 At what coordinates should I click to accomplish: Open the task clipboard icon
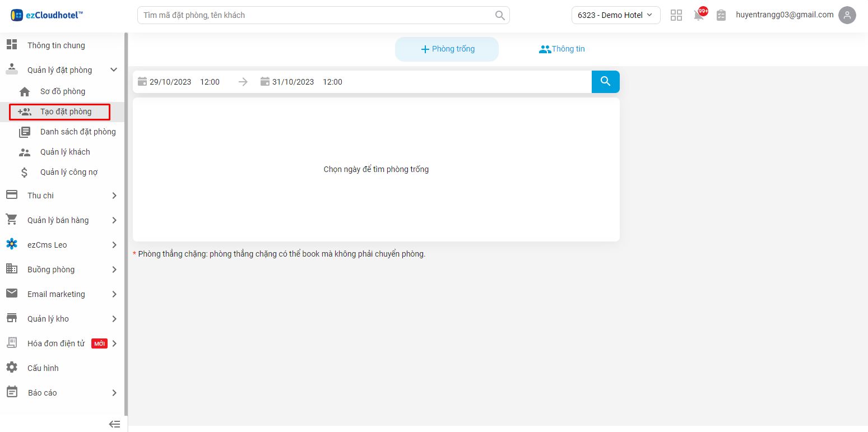click(x=721, y=15)
